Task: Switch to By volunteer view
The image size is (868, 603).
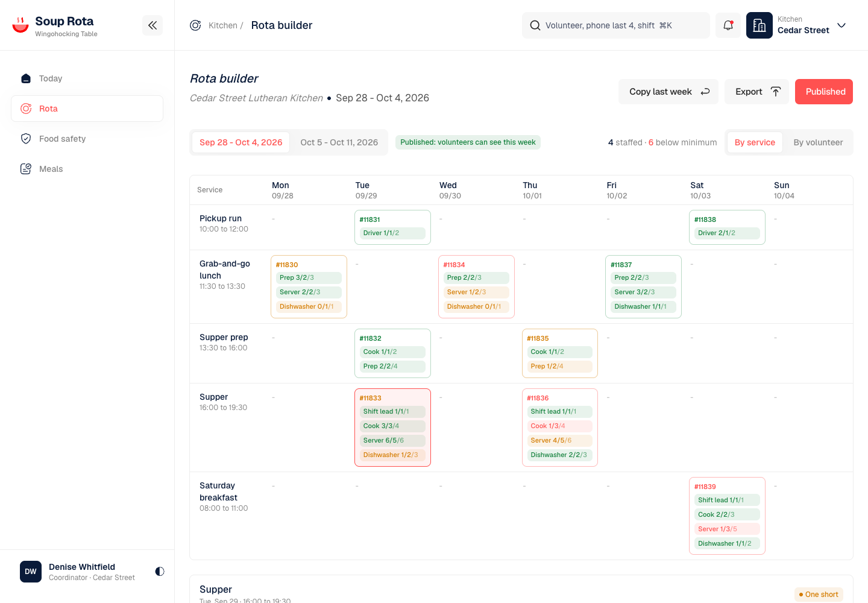Action: pyautogui.click(x=818, y=142)
